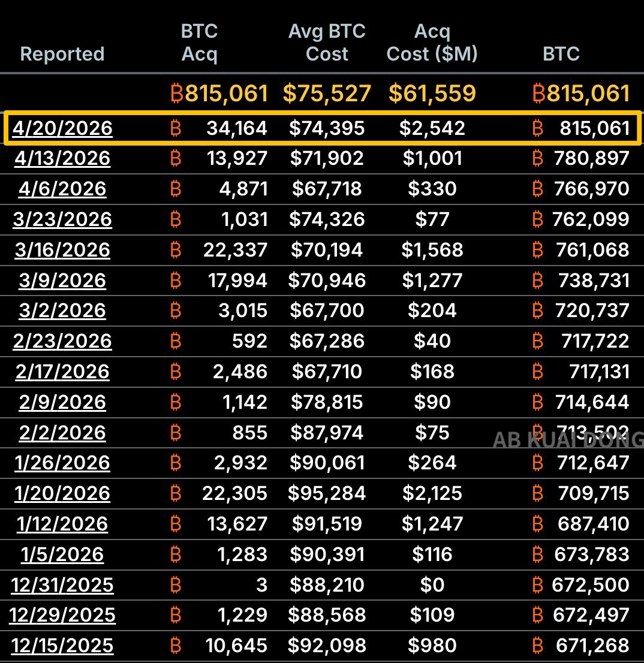Sort by the BTC Acq column header

pyautogui.click(x=200, y=43)
